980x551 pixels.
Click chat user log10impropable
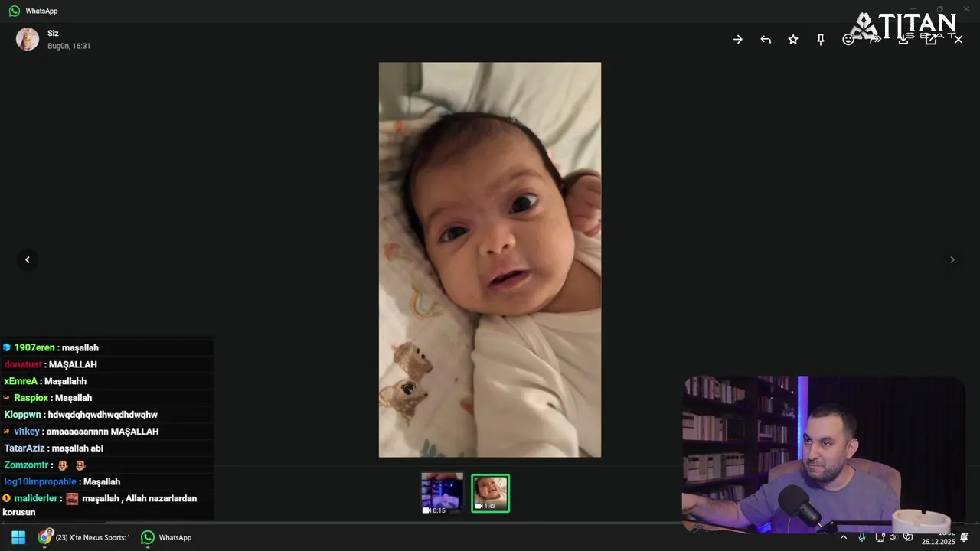[41, 482]
